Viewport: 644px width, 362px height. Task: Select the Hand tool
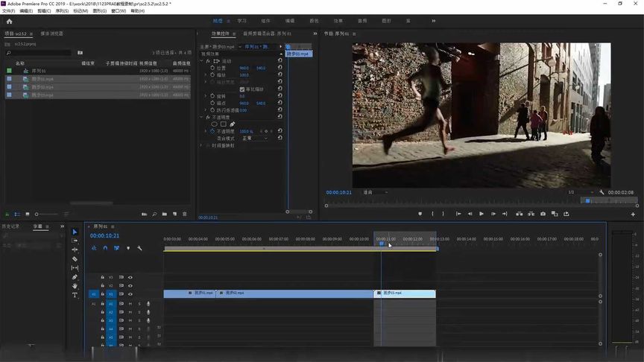pos(75,286)
